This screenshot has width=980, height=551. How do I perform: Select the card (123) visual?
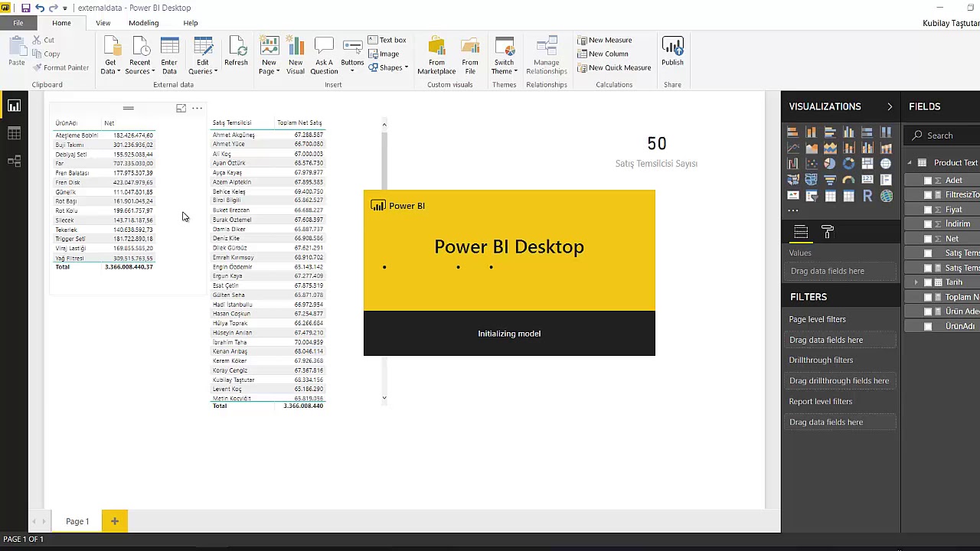click(867, 179)
